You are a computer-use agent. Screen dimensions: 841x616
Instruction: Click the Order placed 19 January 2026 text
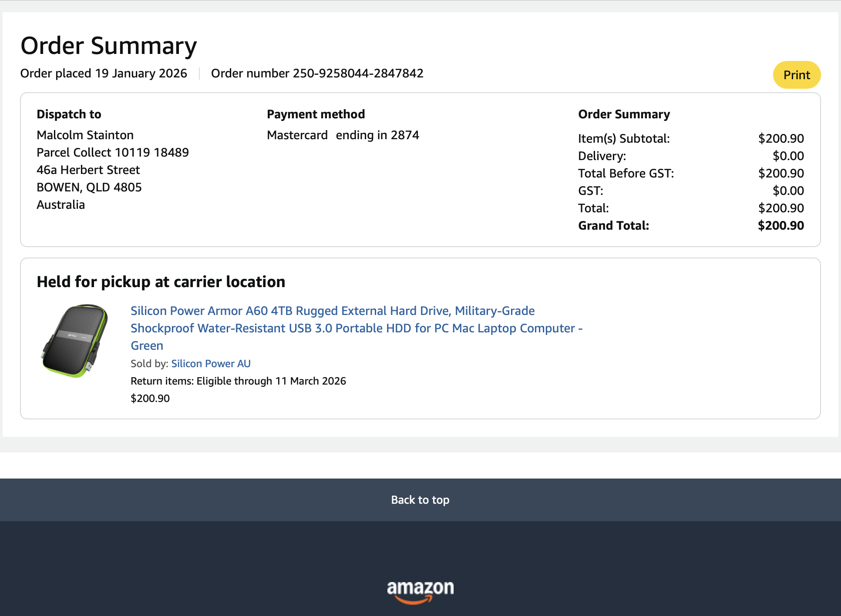coord(104,73)
